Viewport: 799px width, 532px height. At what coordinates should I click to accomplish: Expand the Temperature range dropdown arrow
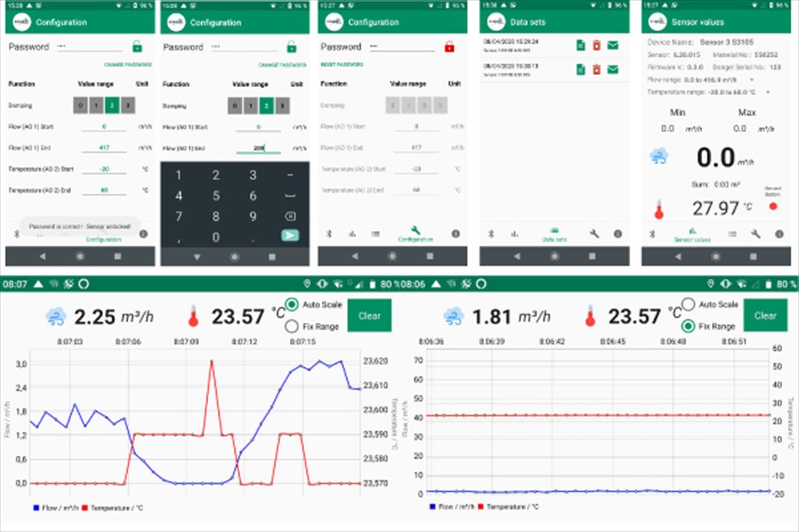coord(768,92)
